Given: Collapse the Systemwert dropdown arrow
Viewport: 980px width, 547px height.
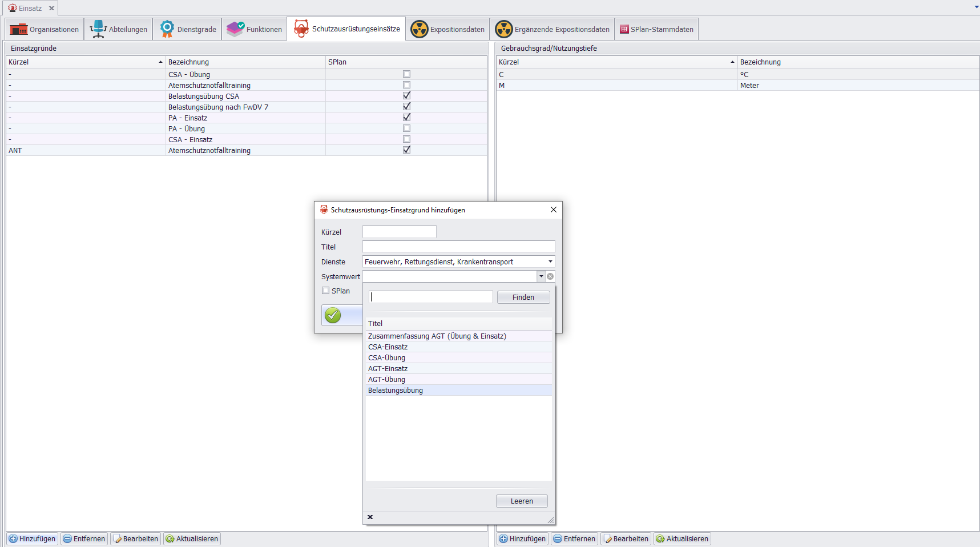Looking at the screenshot, I should [541, 276].
